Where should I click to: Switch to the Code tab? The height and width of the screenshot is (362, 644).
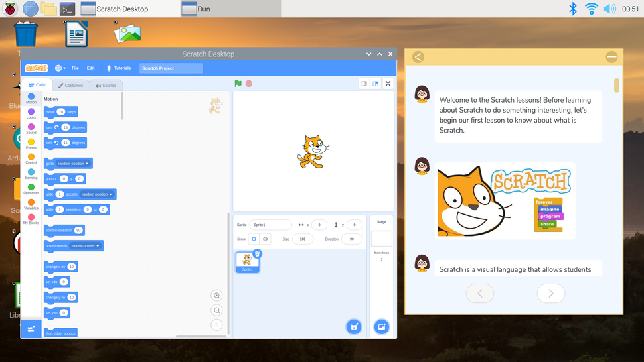(x=37, y=85)
